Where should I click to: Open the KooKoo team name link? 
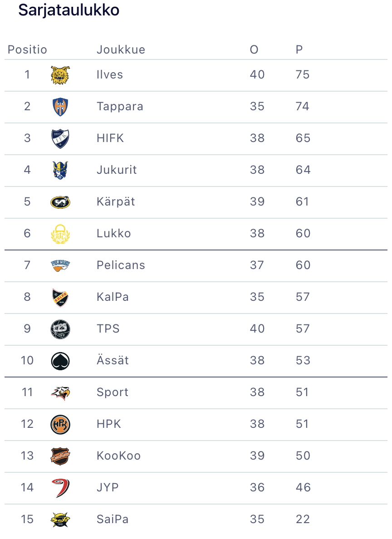click(x=118, y=456)
